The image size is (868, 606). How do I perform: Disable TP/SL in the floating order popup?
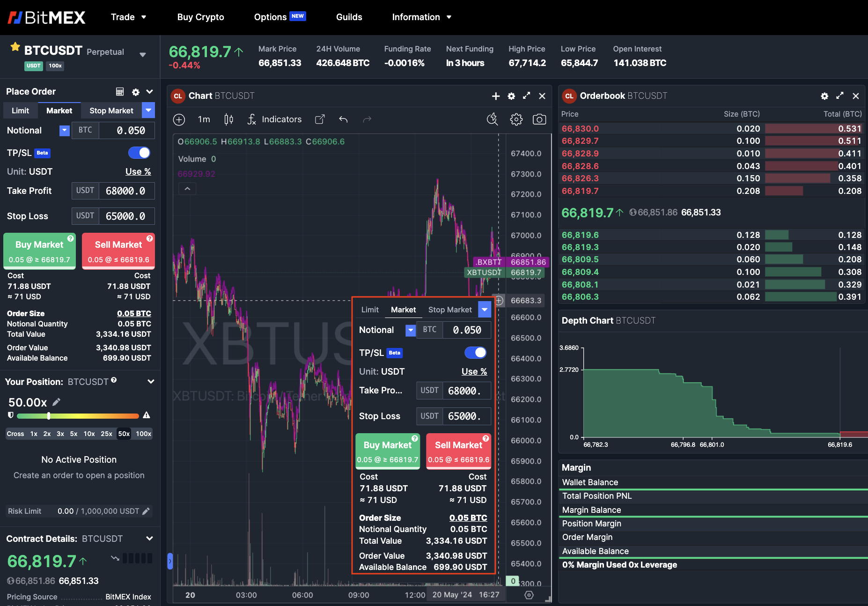tap(475, 353)
